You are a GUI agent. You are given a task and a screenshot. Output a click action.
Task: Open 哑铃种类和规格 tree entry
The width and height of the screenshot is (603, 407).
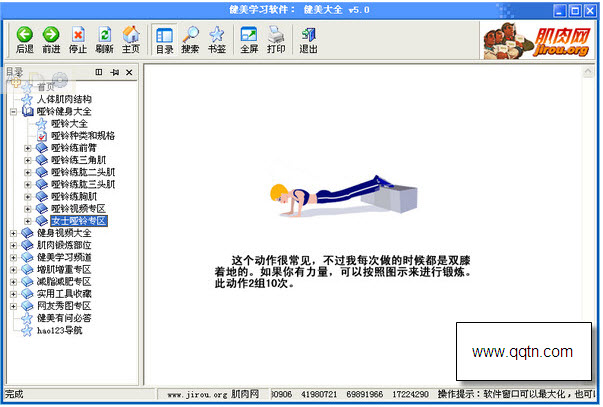click(x=83, y=136)
